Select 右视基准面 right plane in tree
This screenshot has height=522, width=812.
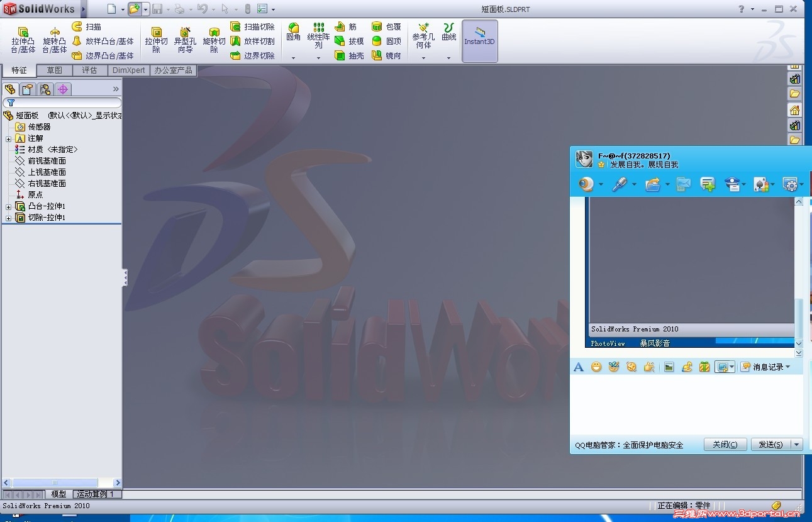[x=41, y=184]
